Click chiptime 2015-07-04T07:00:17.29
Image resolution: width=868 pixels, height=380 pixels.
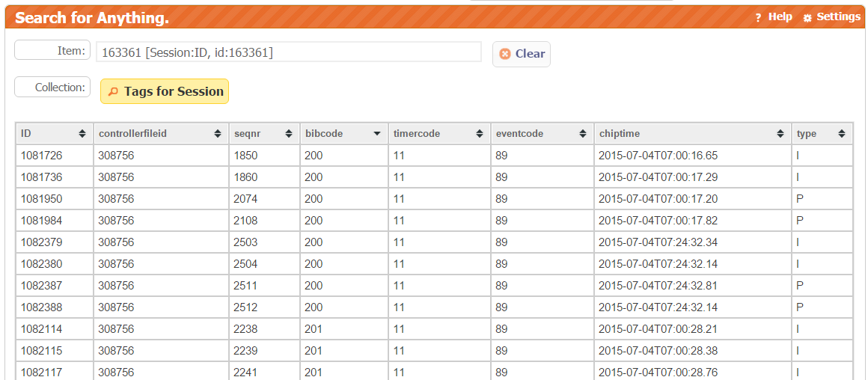tap(658, 177)
